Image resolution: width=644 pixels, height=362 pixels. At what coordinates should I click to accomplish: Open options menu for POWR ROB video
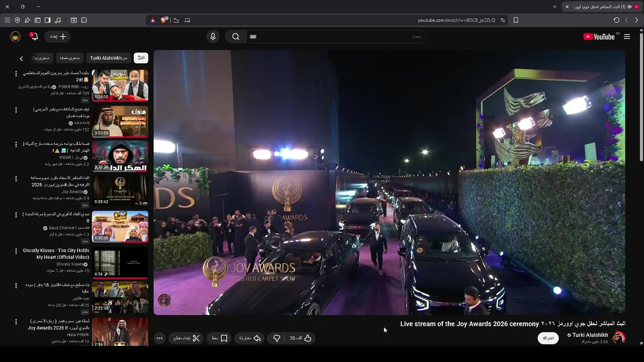point(16,74)
